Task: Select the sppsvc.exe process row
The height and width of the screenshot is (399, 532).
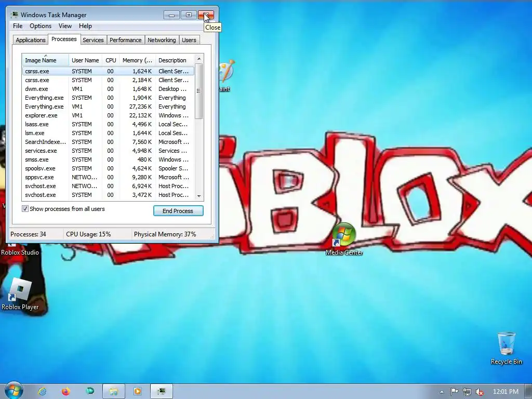Action: click(x=108, y=177)
